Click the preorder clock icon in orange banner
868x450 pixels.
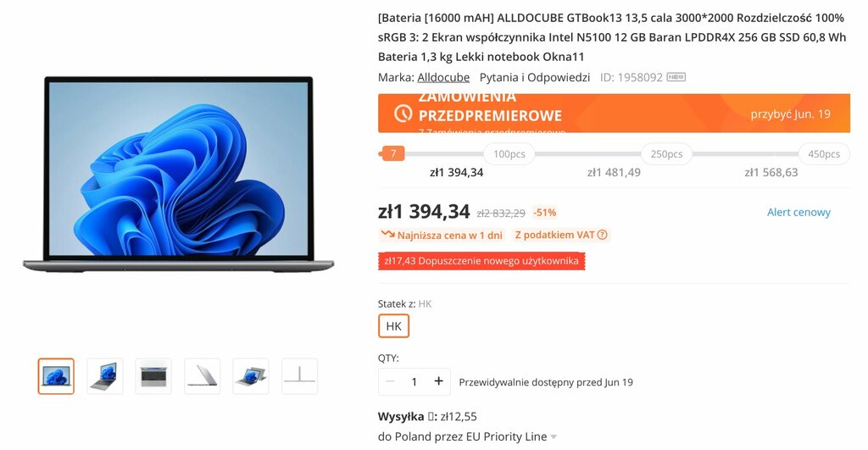[x=403, y=114]
